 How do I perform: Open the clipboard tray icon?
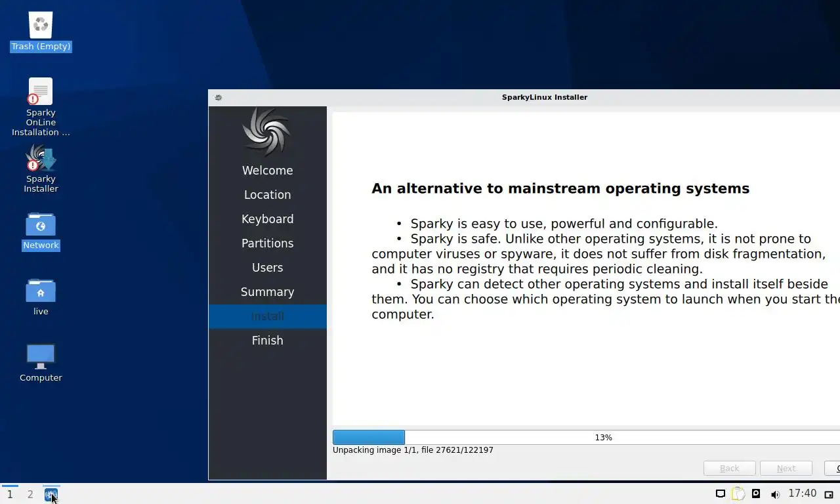[x=738, y=494]
